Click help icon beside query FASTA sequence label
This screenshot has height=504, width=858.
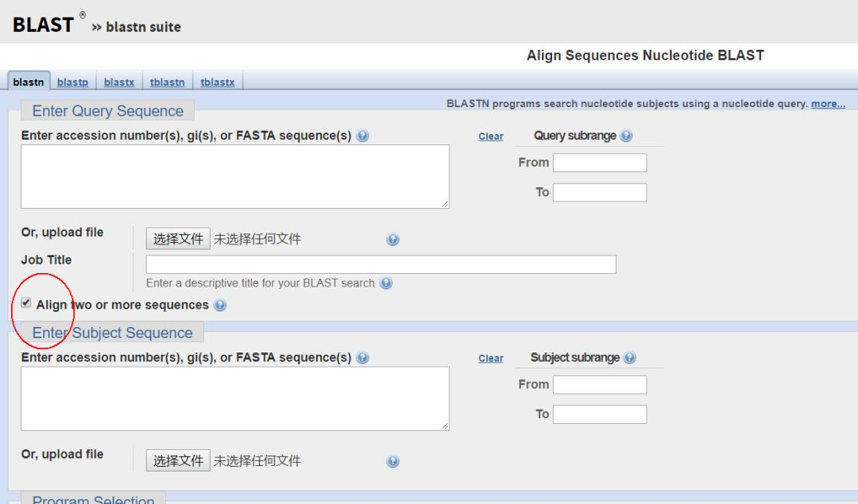(x=363, y=136)
